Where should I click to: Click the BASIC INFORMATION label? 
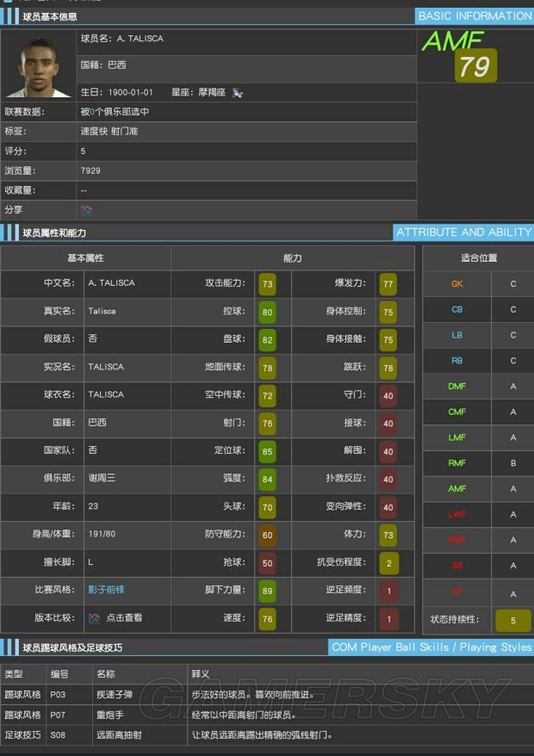pyautogui.click(x=475, y=15)
